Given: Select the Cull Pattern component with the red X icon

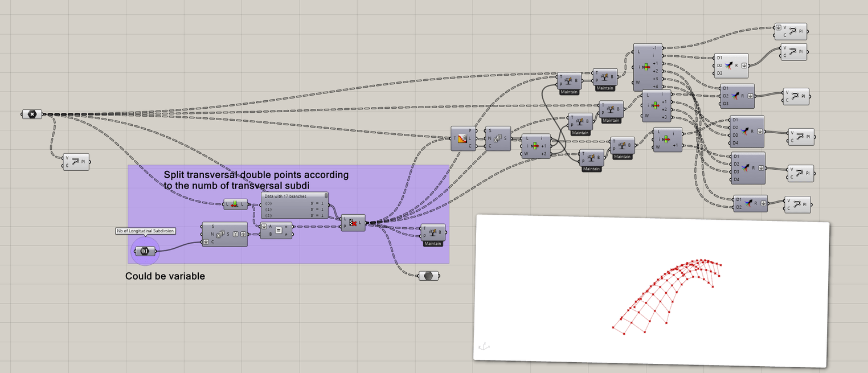Looking at the screenshot, I should click(353, 223).
